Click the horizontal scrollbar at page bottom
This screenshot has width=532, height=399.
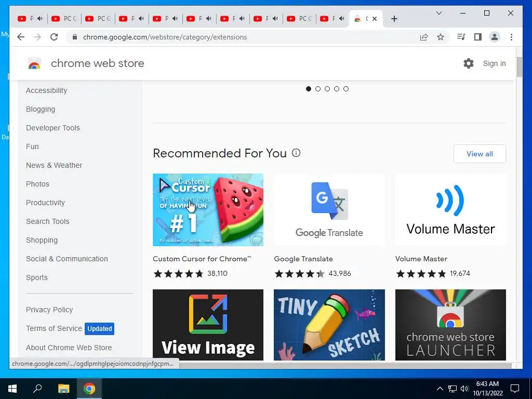[x=345, y=366]
